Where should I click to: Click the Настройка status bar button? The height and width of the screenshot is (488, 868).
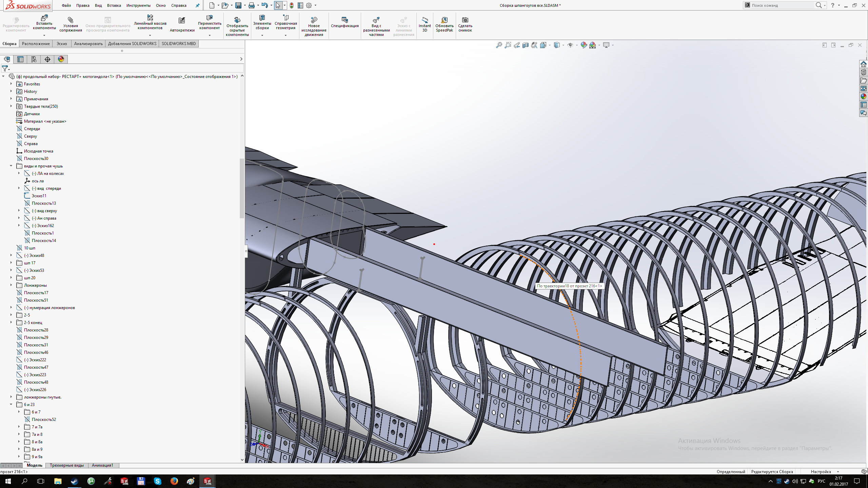[x=821, y=471]
